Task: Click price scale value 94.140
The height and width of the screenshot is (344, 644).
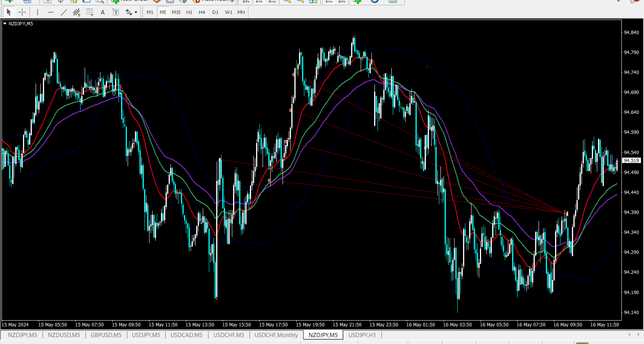Action: [631, 313]
